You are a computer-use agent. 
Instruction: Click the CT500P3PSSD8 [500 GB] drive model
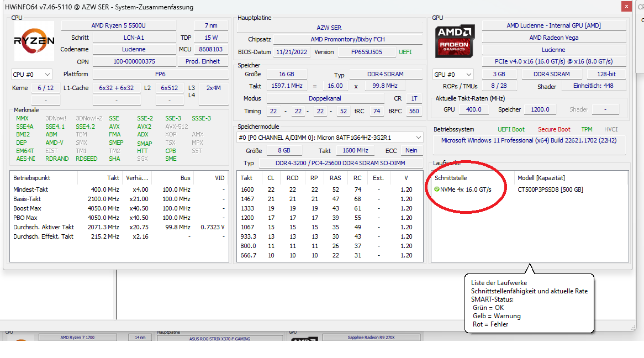pos(550,189)
